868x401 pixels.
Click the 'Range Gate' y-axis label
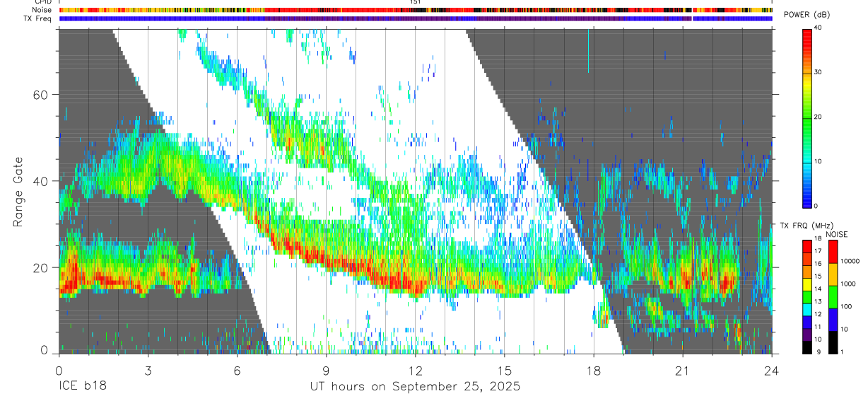[18, 191]
